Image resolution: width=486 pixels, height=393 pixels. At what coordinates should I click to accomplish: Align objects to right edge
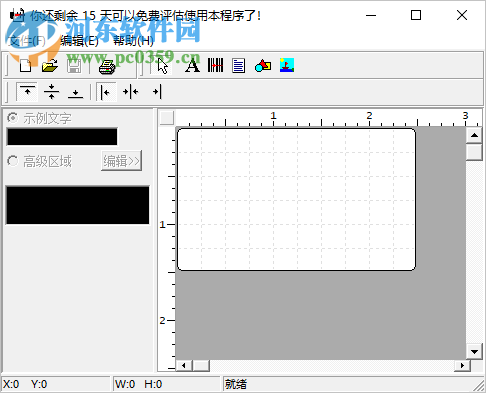click(157, 92)
